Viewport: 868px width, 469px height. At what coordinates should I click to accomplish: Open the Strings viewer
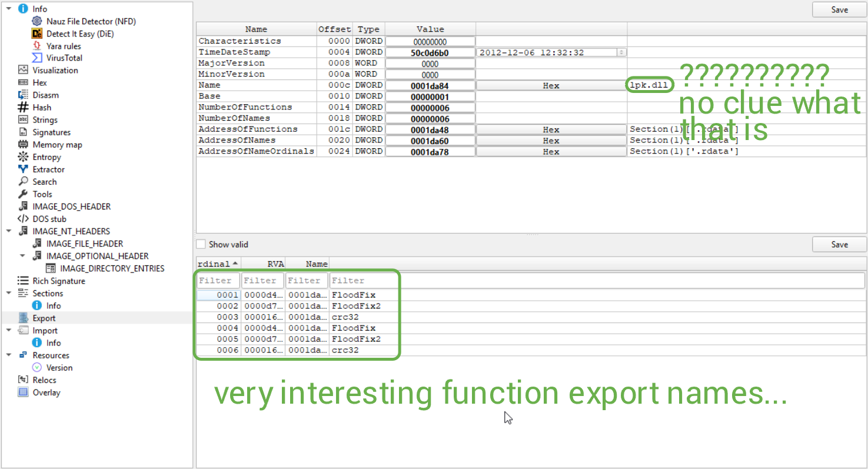pyautogui.click(x=45, y=119)
